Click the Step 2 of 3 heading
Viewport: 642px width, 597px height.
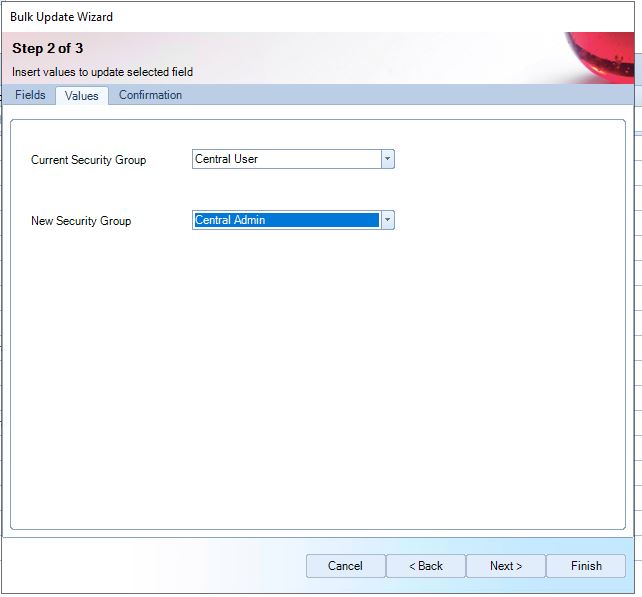click(47, 48)
